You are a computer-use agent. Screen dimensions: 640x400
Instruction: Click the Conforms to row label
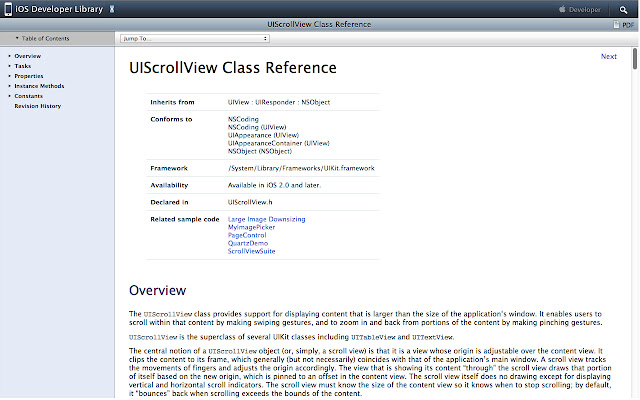[x=171, y=119]
